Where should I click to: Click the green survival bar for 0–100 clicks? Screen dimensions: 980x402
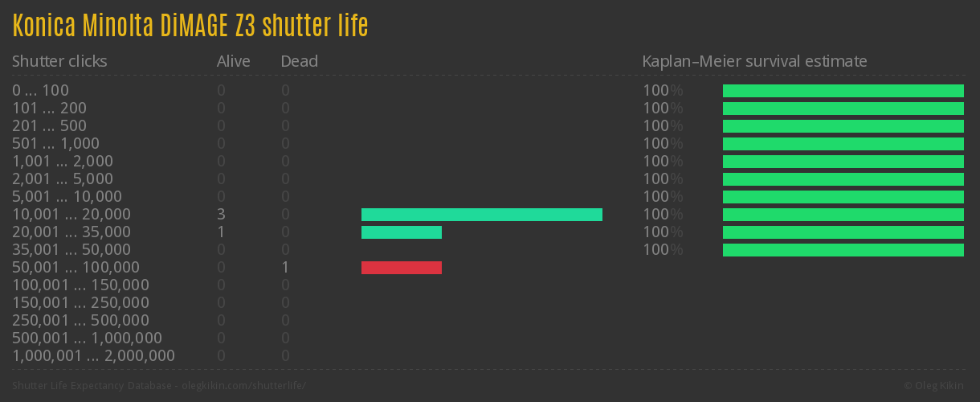[843, 91]
